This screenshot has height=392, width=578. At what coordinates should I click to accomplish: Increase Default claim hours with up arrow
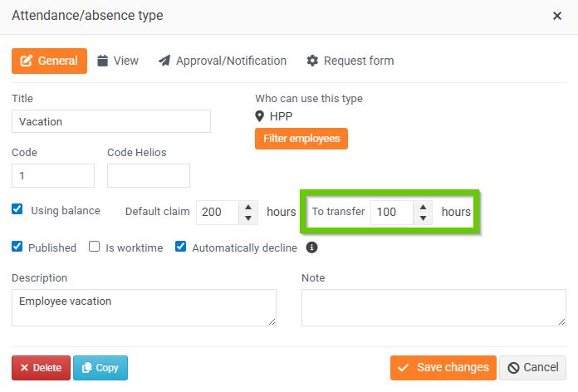coord(248,206)
